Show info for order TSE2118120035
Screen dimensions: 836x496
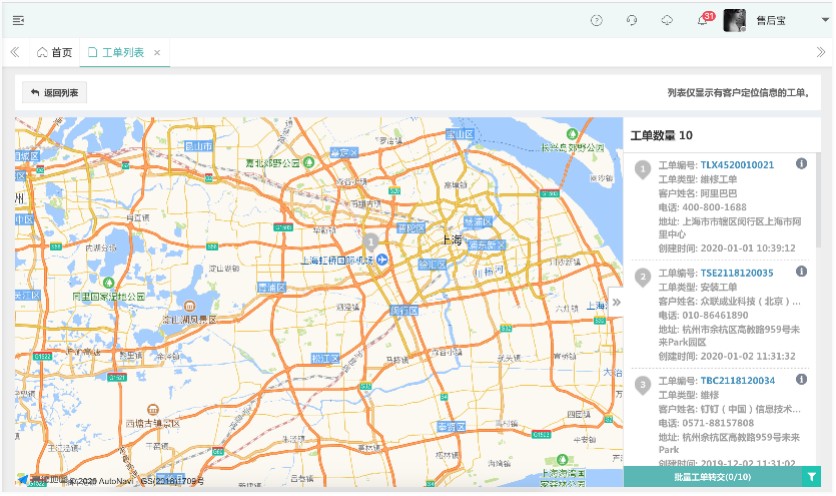[x=801, y=271]
